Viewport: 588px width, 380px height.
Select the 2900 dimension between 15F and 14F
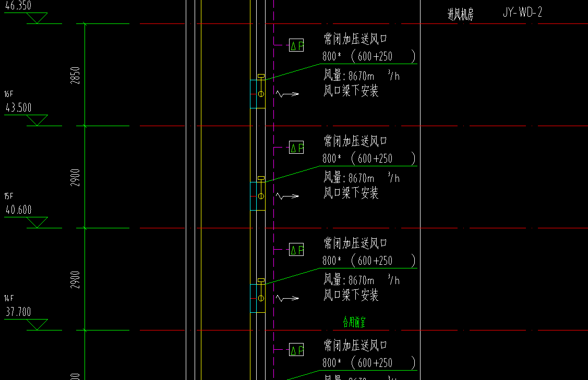point(75,280)
